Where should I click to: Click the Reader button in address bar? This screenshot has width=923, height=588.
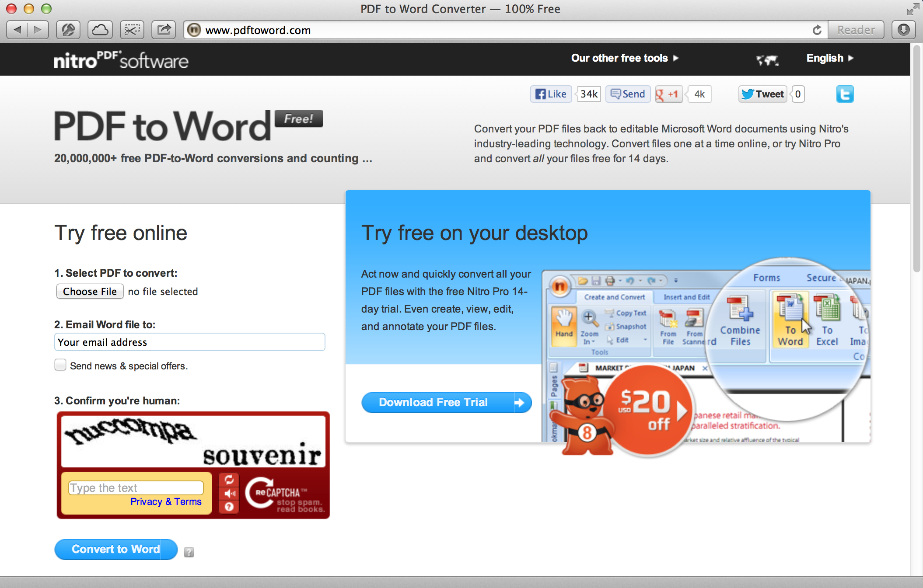(856, 30)
